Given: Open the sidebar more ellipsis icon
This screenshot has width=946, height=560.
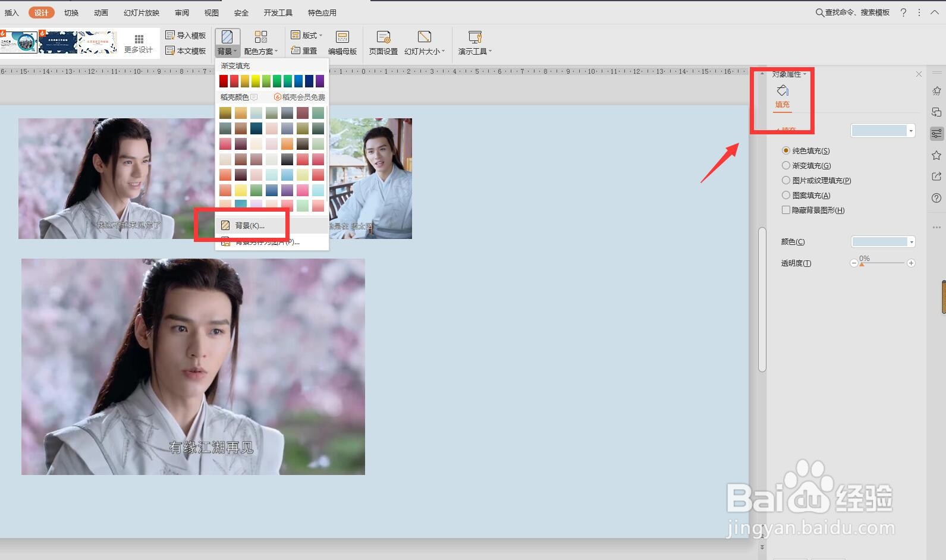Looking at the screenshot, I should click(936, 227).
